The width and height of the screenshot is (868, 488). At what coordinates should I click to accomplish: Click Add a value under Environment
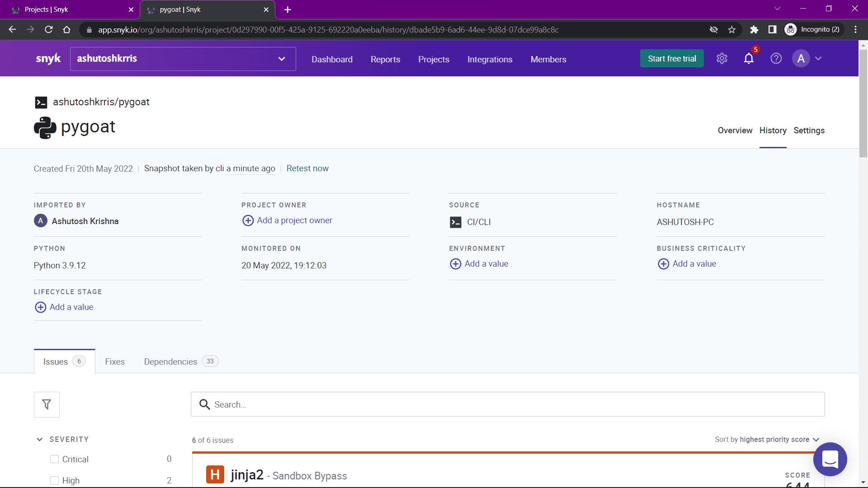(486, 264)
